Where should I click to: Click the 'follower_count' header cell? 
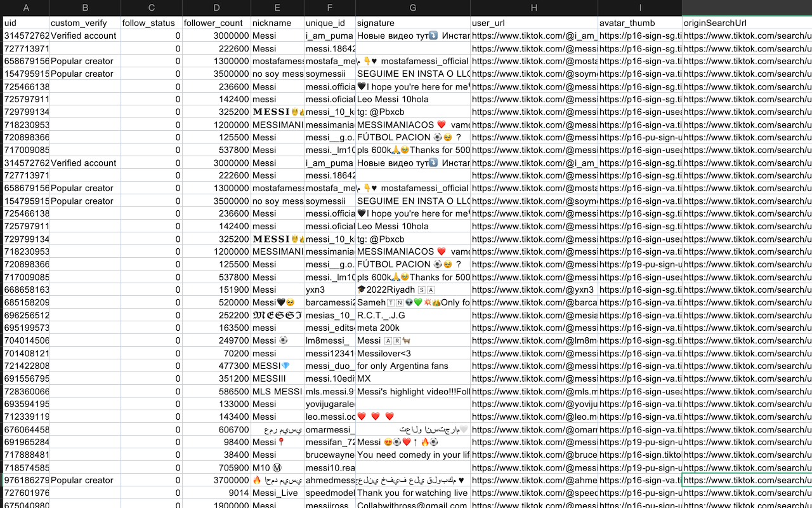pyautogui.click(x=217, y=23)
